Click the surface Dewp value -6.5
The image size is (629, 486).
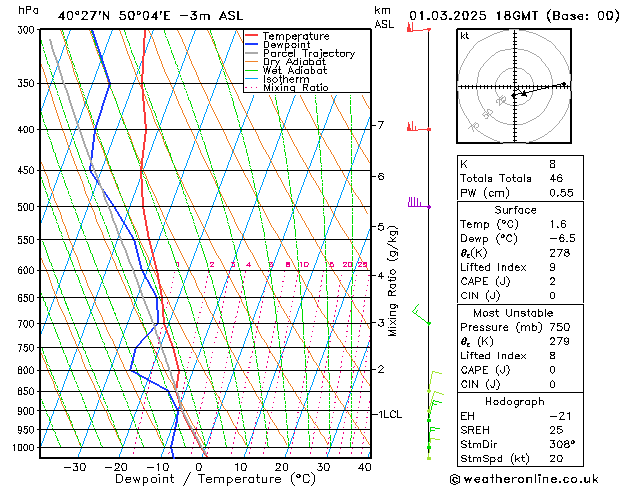click(562, 239)
